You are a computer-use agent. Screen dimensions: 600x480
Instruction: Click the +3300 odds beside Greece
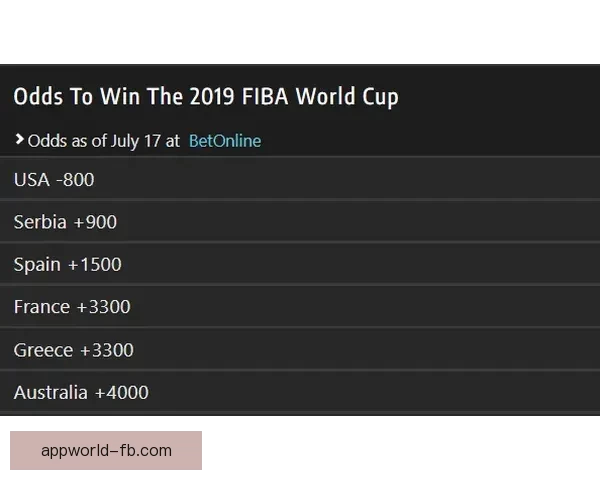point(107,350)
